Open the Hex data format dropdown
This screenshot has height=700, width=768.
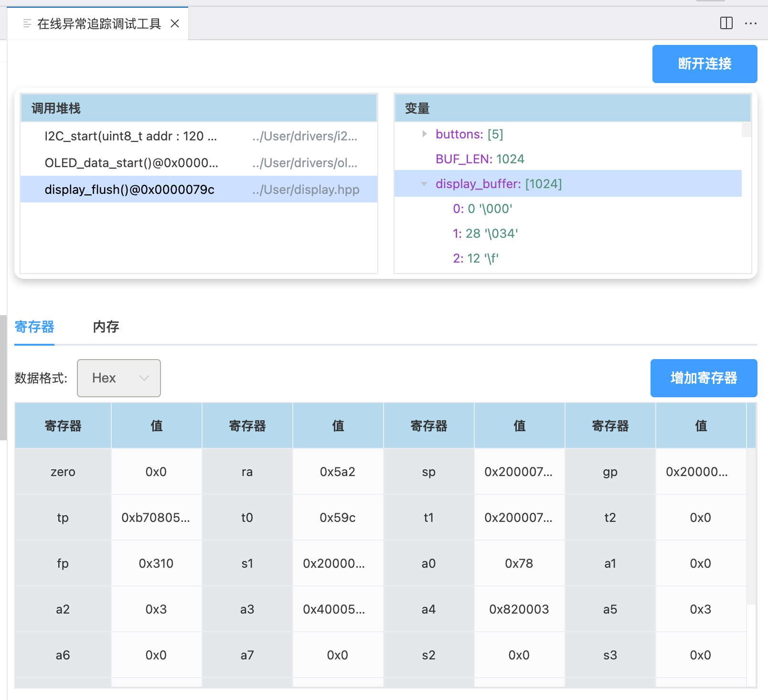[119, 378]
